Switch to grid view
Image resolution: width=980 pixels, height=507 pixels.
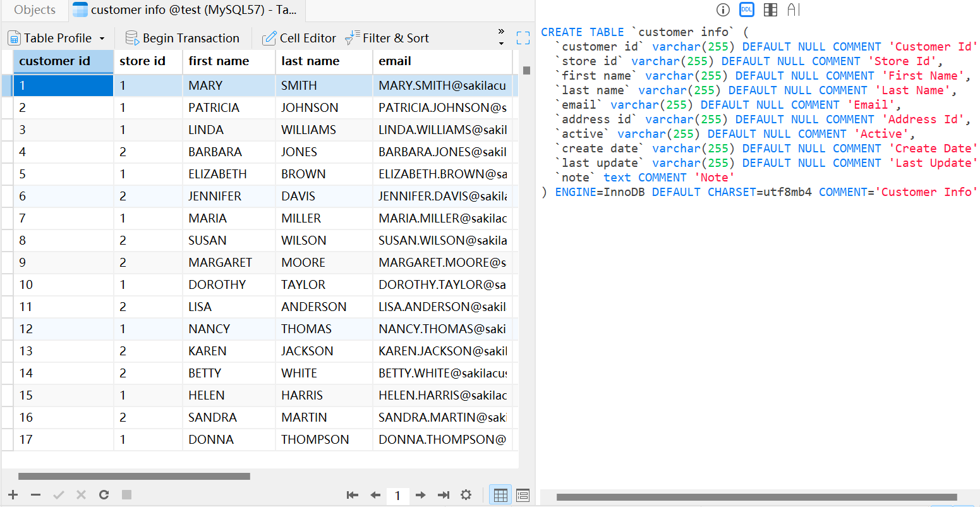click(500, 495)
